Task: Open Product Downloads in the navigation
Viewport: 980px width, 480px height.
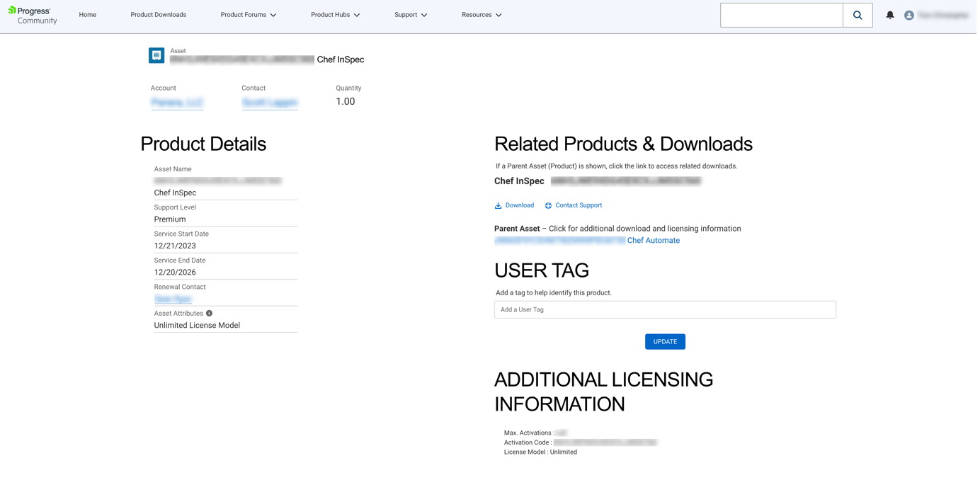Action: tap(158, 15)
